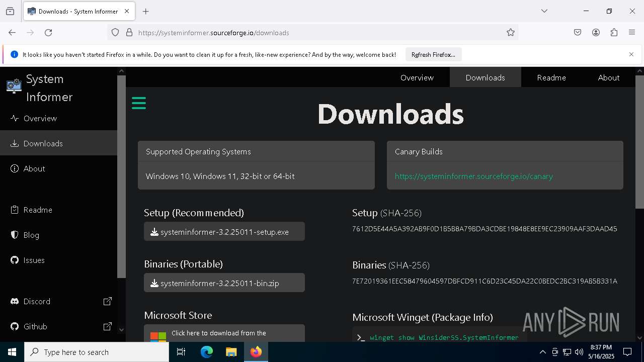644x362 pixels.
Task: Click the download from Microsoft Store button
Action: pos(224,333)
